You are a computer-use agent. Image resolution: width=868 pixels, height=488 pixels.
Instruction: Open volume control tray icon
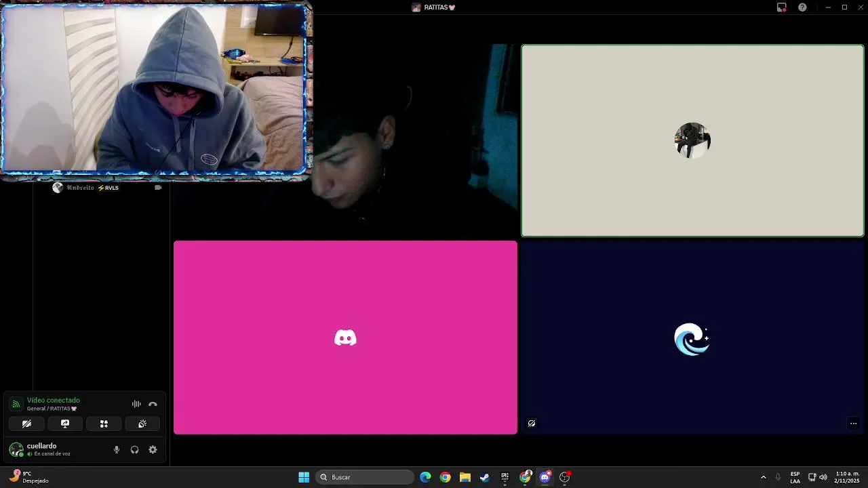point(823,477)
